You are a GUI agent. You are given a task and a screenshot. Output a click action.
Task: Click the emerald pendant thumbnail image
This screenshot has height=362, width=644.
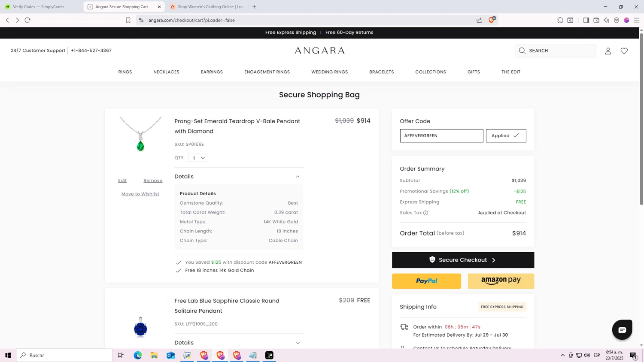click(140, 134)
